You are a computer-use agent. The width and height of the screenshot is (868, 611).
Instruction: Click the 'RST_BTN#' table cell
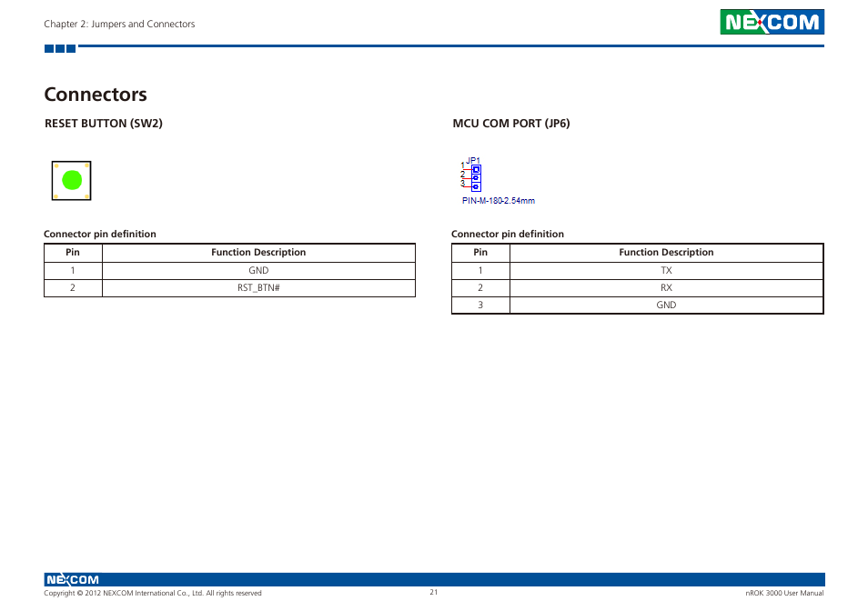coord(258,287)
